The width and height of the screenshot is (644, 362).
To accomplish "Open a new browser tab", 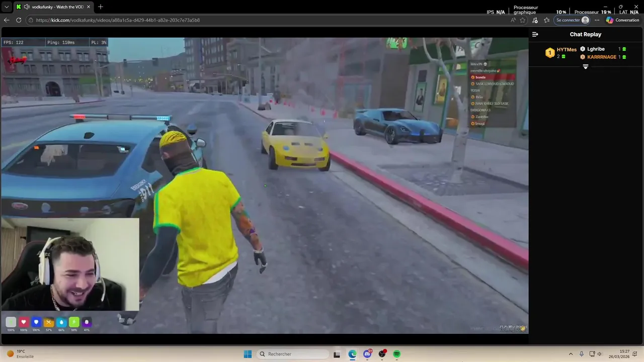I will pos(101,7).
